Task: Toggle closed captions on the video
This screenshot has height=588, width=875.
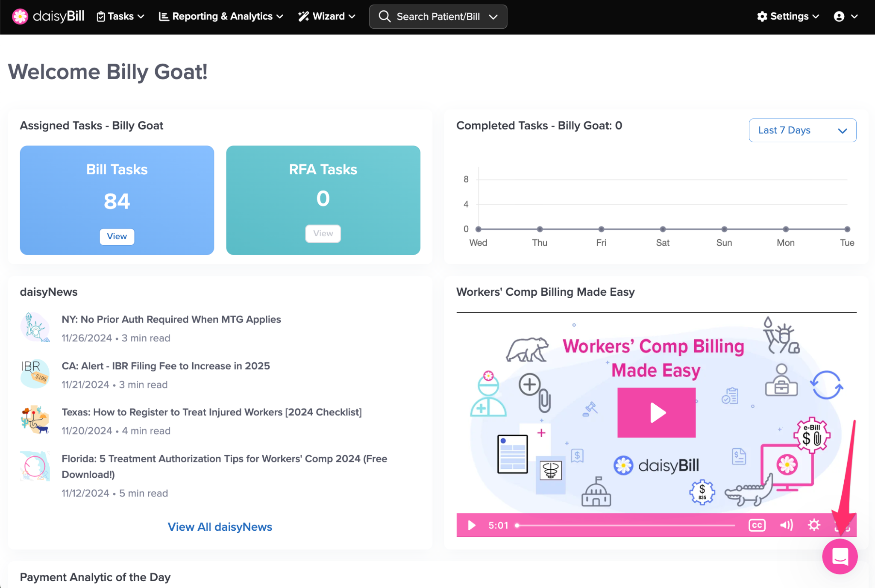Action: coord(757,525)
